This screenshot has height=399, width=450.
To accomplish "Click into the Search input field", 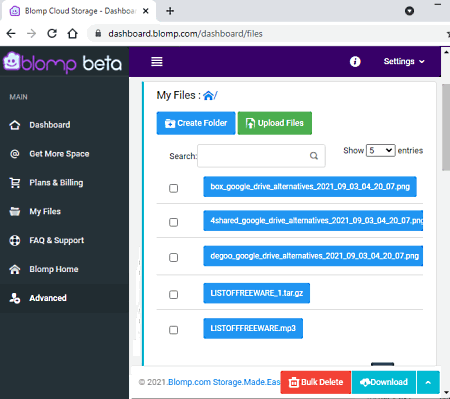I will point(261,156).
